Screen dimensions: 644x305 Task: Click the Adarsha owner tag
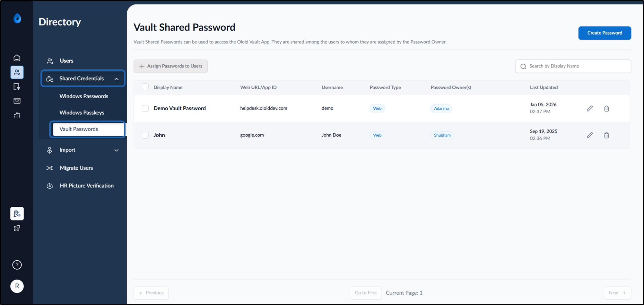(441, 108)
